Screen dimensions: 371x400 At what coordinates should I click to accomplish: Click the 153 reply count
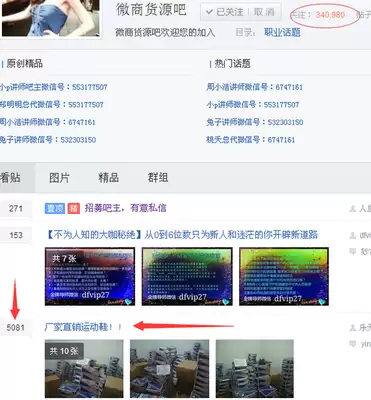point(16,235)
